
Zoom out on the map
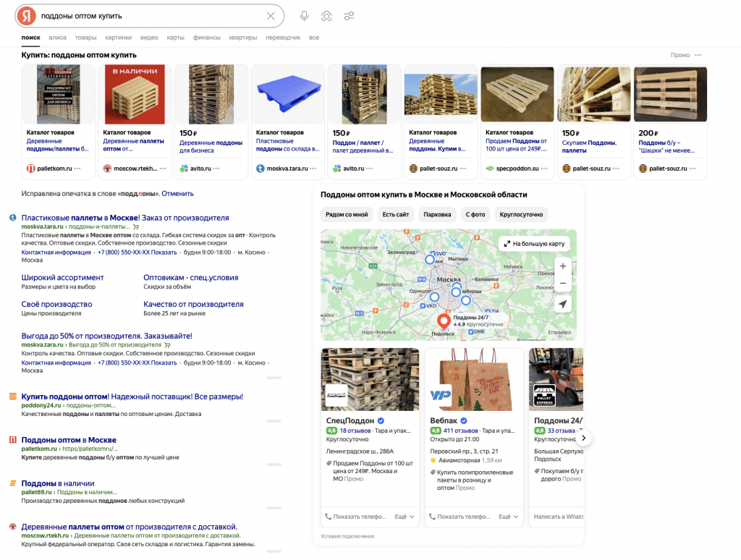tap(563, 284)
